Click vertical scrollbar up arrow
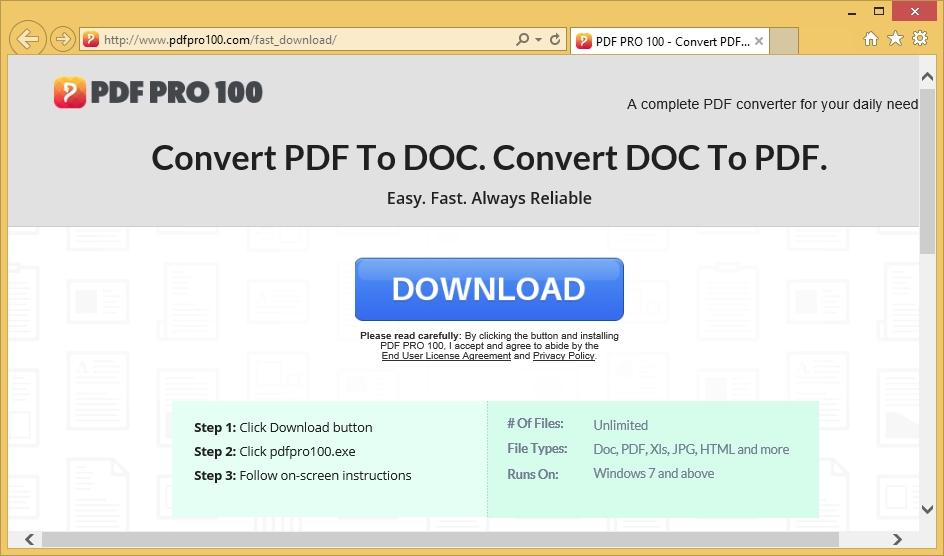 [927, 77]
